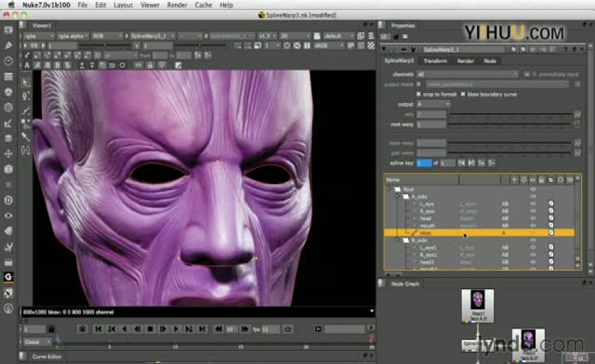This screenshot has height=364, width=595.
Task: Click the lock icon beside the frame field
Action: 51,329
